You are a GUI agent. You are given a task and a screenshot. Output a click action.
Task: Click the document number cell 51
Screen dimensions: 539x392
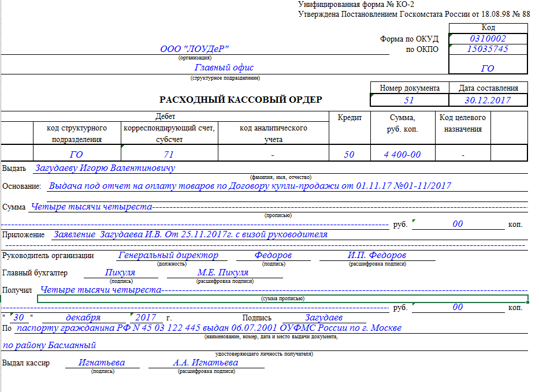pos(409,100)
